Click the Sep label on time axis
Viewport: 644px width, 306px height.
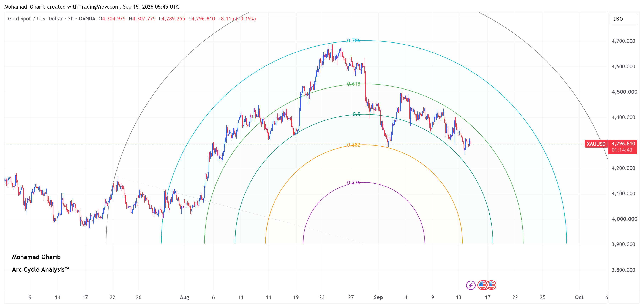tap(378, 297)
